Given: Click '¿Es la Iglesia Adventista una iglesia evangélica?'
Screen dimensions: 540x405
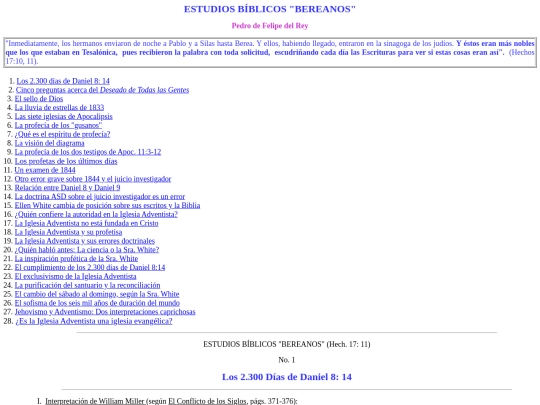Looking at the screenshot, I should 94,321.
